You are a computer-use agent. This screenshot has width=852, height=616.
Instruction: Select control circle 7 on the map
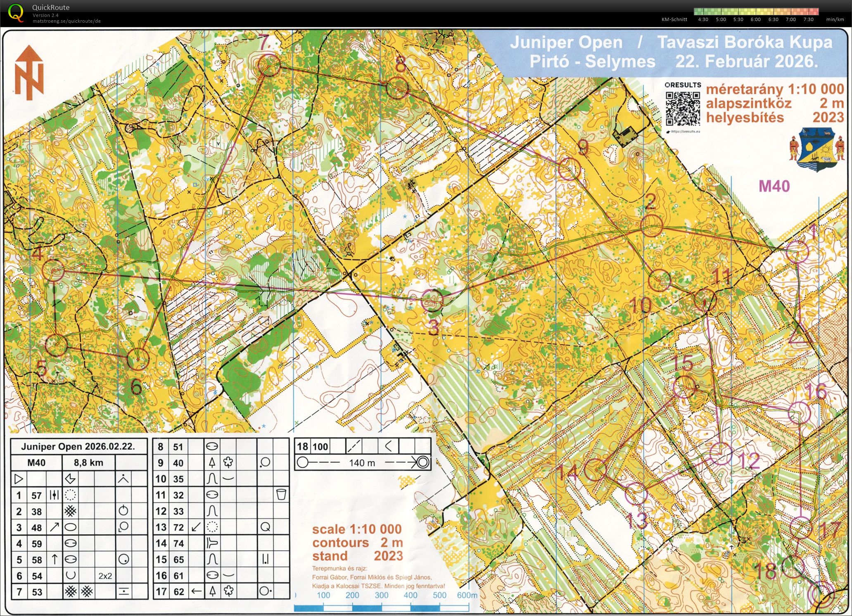(x=269, y=65)
